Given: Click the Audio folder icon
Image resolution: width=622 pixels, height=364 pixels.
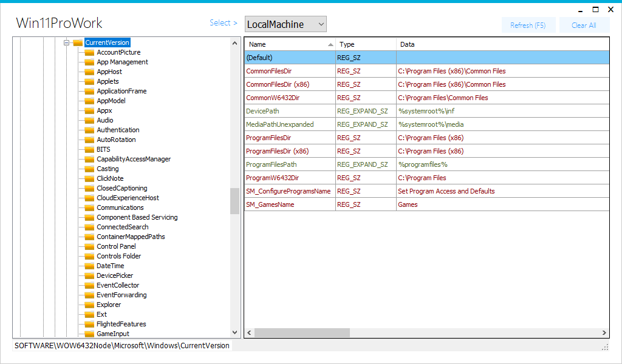Looking at the screenshot, I should (90, 120).
